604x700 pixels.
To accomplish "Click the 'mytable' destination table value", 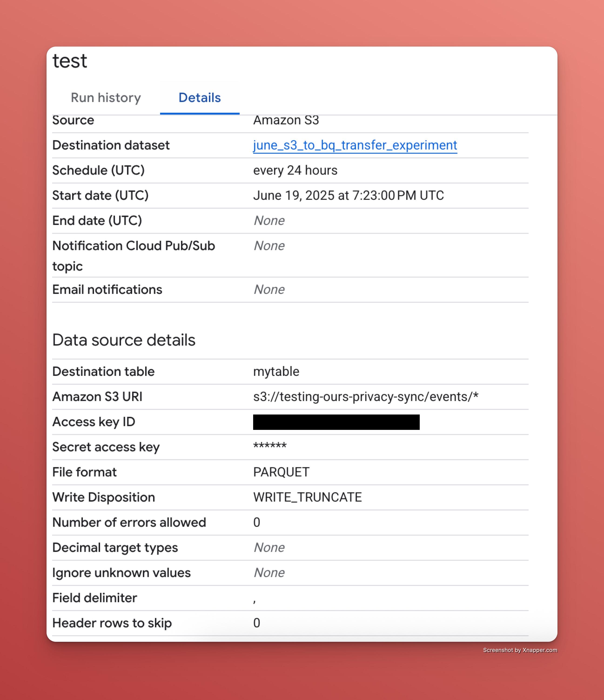I will click(x=276, y=372).
